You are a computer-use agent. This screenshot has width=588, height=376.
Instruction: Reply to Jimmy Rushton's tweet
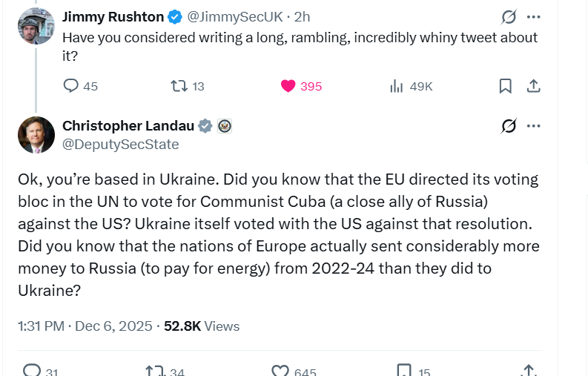pos(72,86)
